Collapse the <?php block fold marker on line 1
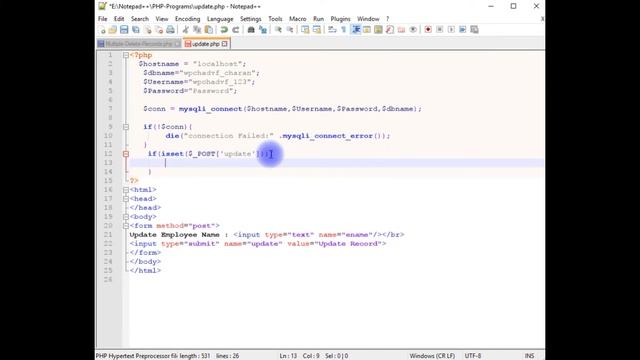Screen dimensions: 640x360 [126, 55]
